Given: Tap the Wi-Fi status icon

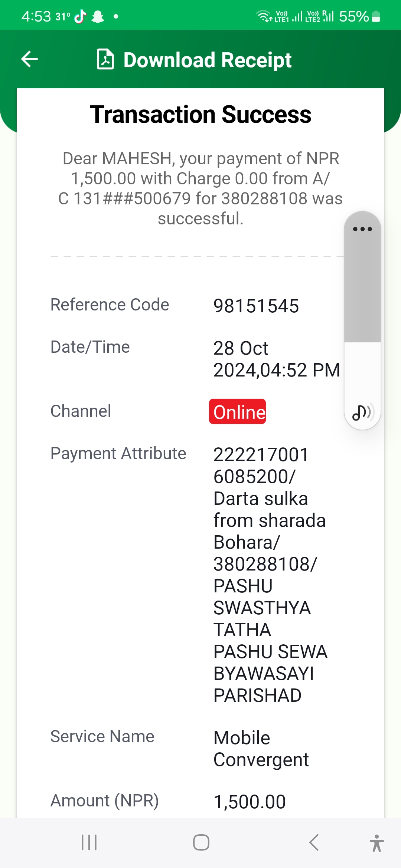Looking at the screenshot, I should [264, 16].
